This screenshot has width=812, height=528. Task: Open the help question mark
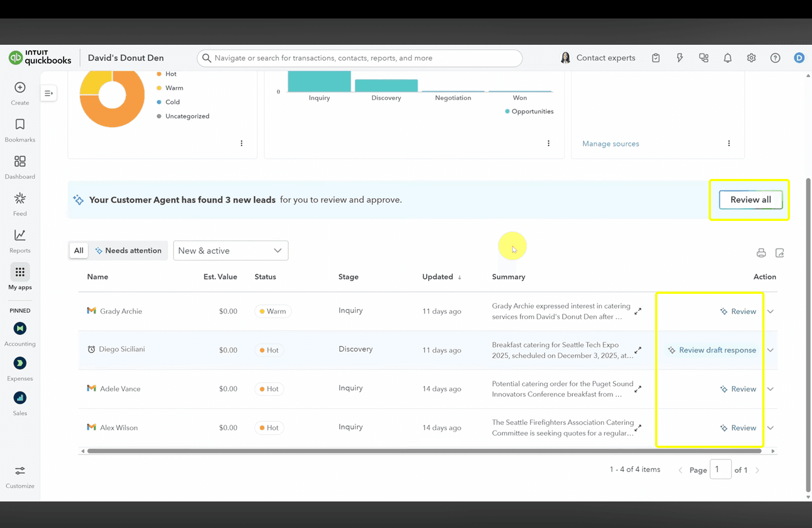click(x=776, y=58)
